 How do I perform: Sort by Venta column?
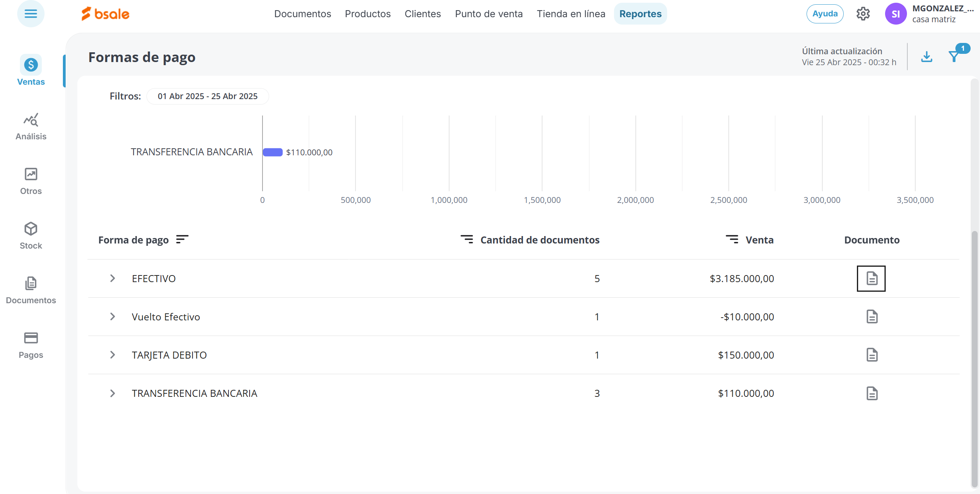pos(732,239)
